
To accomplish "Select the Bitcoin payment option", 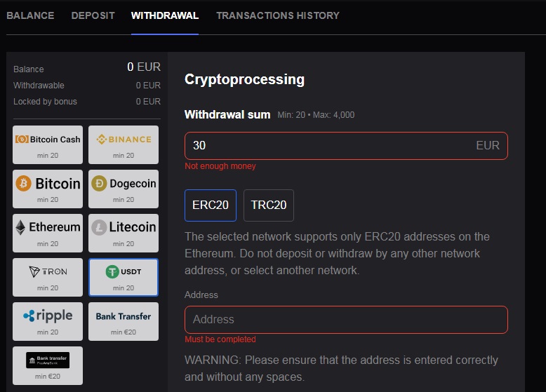I will click(x=48, y=189).
